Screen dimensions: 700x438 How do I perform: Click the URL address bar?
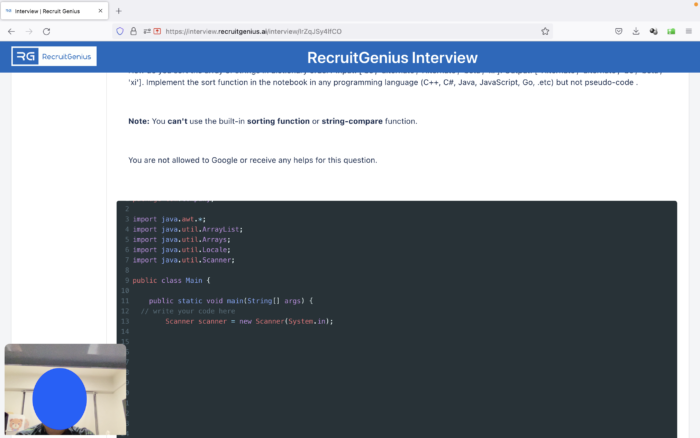click(x=332, y=31)
